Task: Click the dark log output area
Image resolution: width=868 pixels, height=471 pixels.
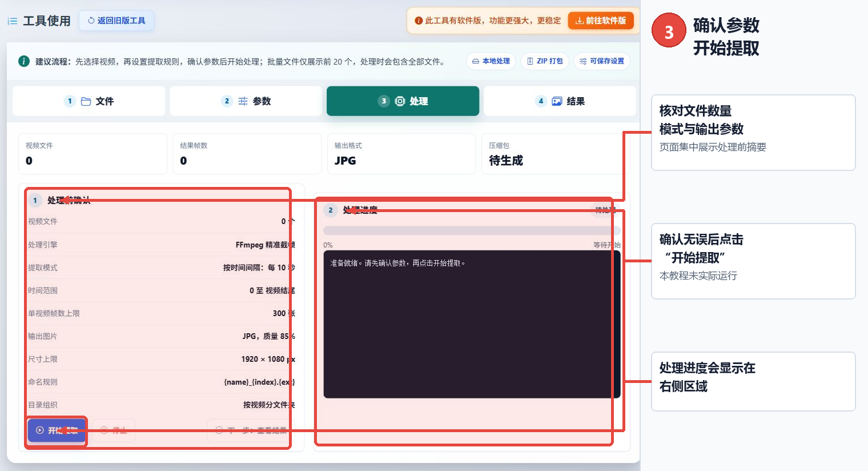Action: [472, 324]
